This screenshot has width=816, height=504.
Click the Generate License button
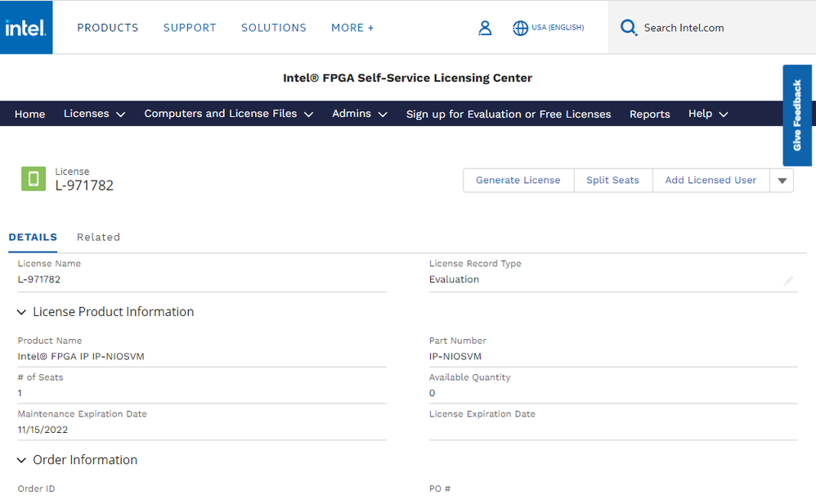coord(518,181)
